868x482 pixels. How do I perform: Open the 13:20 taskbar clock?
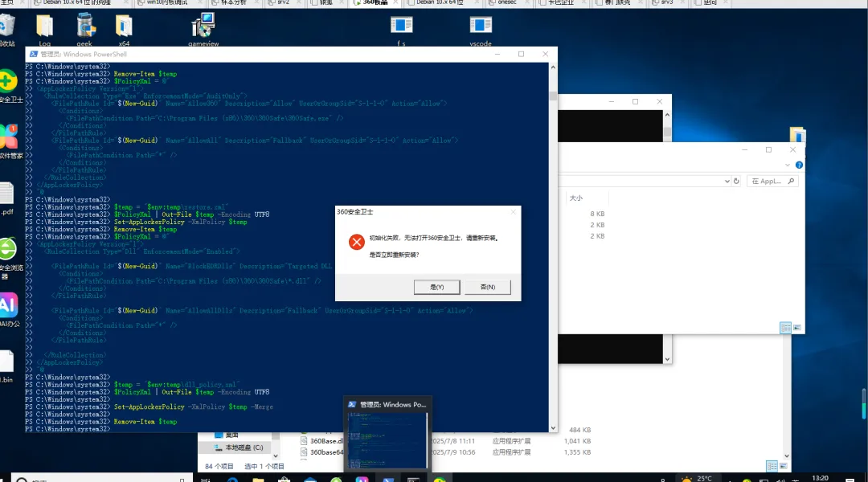point(820,478)
